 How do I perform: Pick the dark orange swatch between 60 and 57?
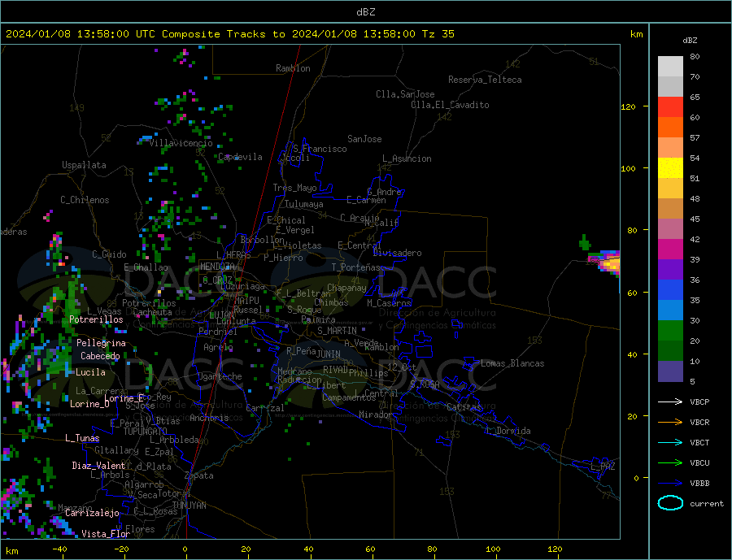click(x=670, y=128)
